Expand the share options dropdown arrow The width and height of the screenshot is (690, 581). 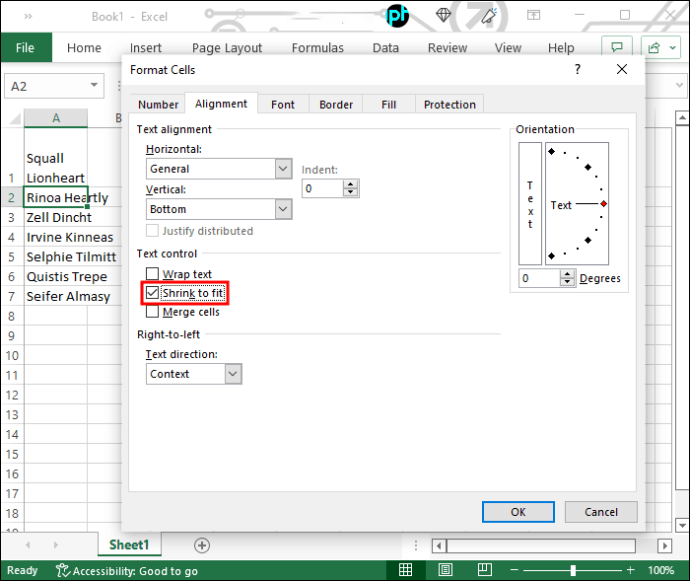coord(672,47)
